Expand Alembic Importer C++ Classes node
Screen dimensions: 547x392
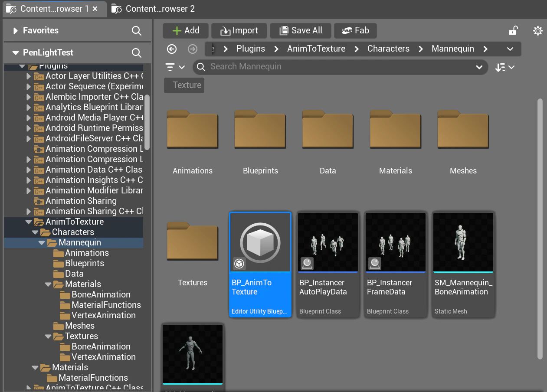point(29,97)
